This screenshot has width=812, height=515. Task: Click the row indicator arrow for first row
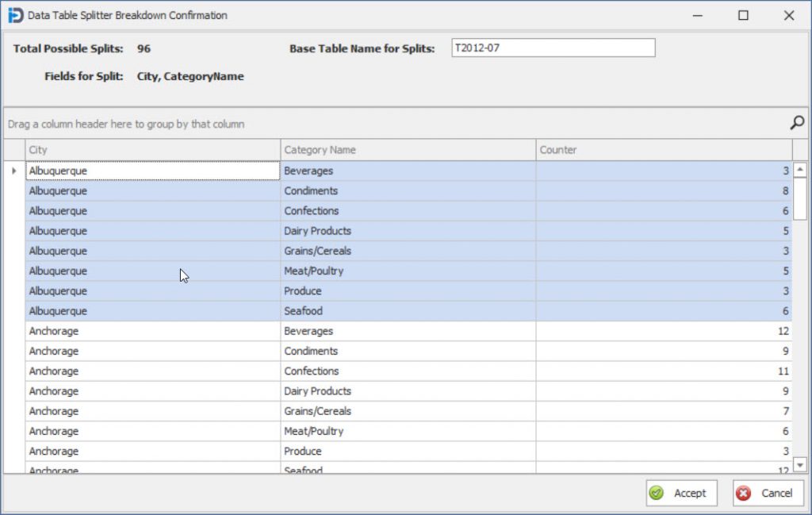pyautogui.click(x=13, y=171)
